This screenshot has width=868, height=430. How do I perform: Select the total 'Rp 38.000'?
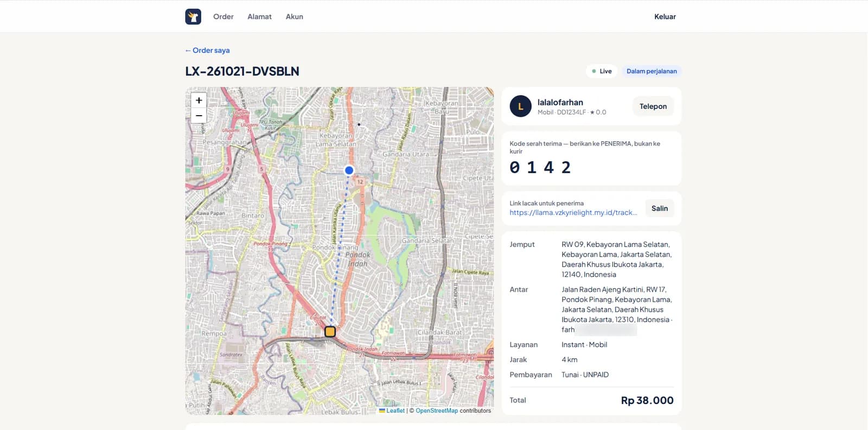tap(647, 400)
